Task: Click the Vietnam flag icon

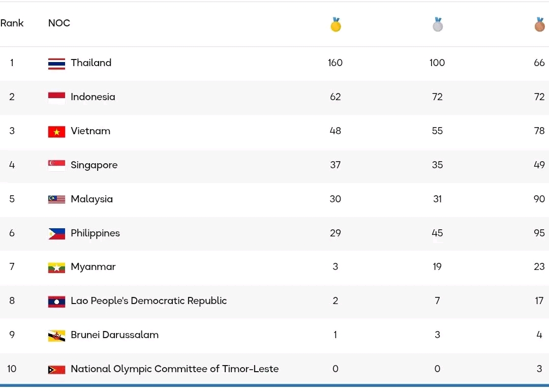Action: [x=56, y=132]
